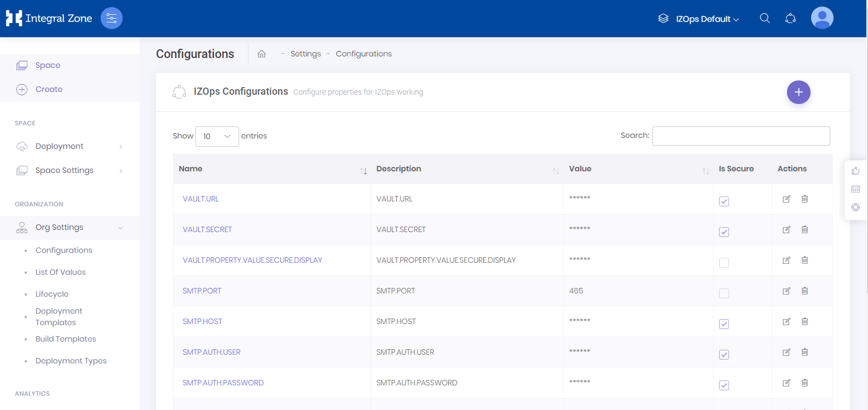Open Space in the sidebar
This screenshot has height=410, width=868.
(x=48, y=65)
